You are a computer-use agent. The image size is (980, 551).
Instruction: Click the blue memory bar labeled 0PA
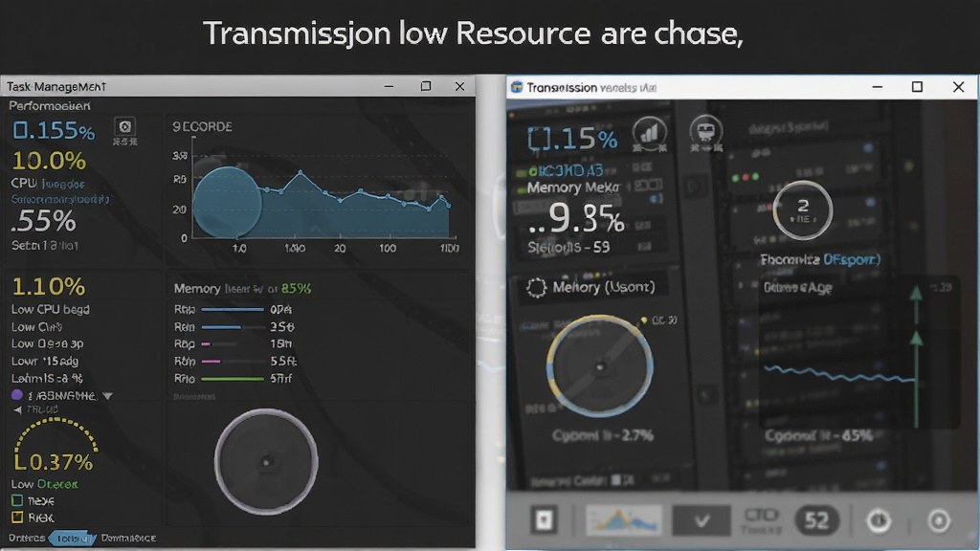[232, 309]
